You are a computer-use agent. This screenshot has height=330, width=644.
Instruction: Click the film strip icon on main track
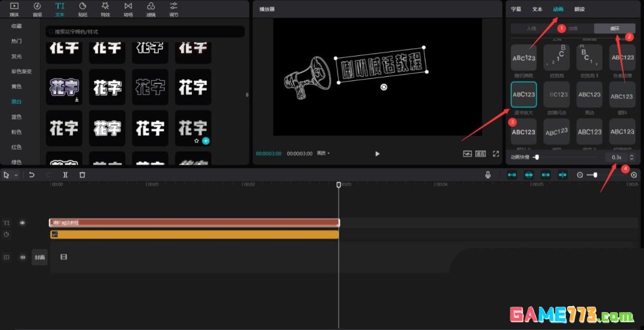tap(63, 257)
